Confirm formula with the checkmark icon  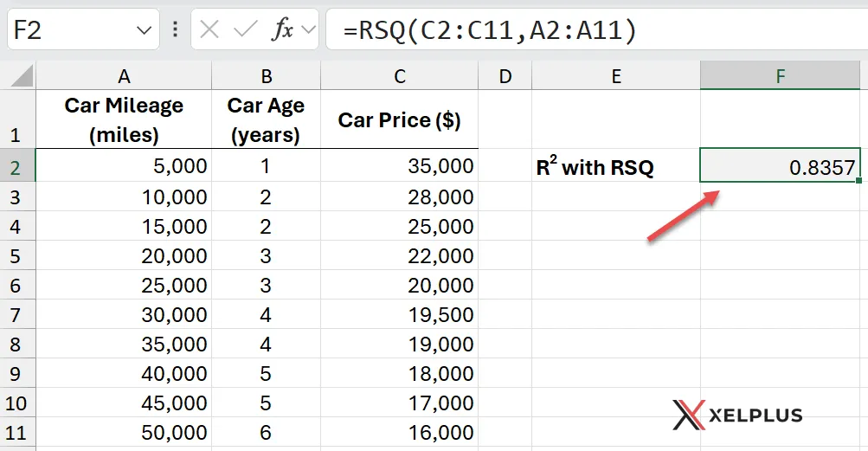click(x=245, y=29)
